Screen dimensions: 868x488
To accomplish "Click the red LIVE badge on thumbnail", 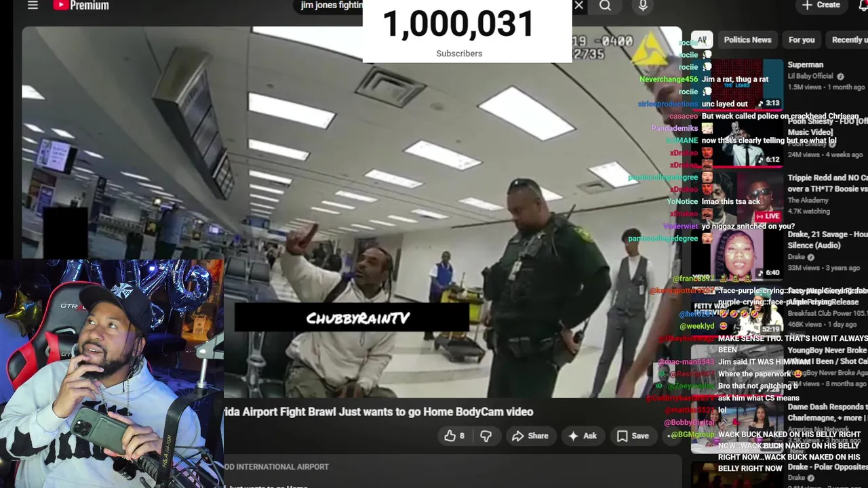I will 768,216.
